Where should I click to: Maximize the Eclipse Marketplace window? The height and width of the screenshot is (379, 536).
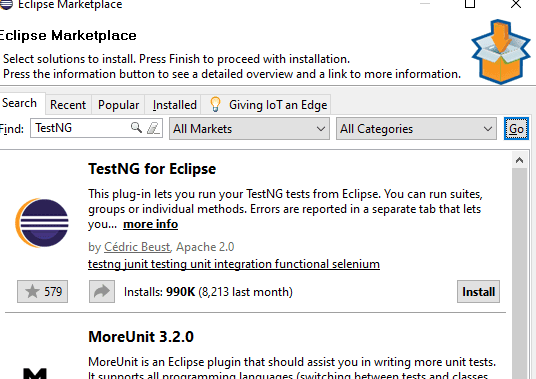(470, 4)
